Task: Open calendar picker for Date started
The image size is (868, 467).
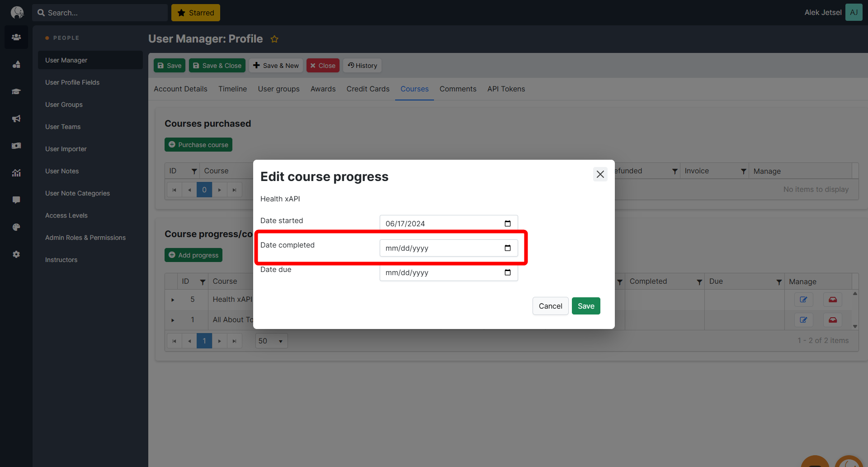Action: pos(507,224)
